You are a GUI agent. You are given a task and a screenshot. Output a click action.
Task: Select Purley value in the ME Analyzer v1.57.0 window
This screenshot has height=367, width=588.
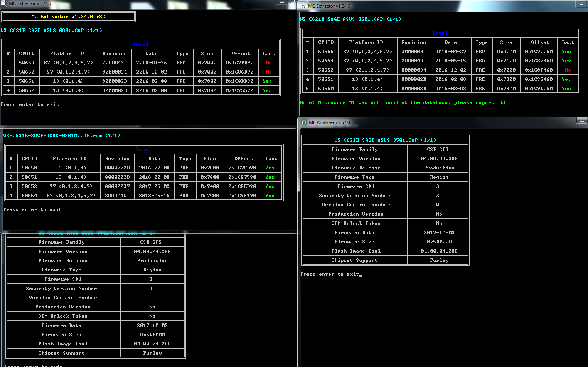439,260
